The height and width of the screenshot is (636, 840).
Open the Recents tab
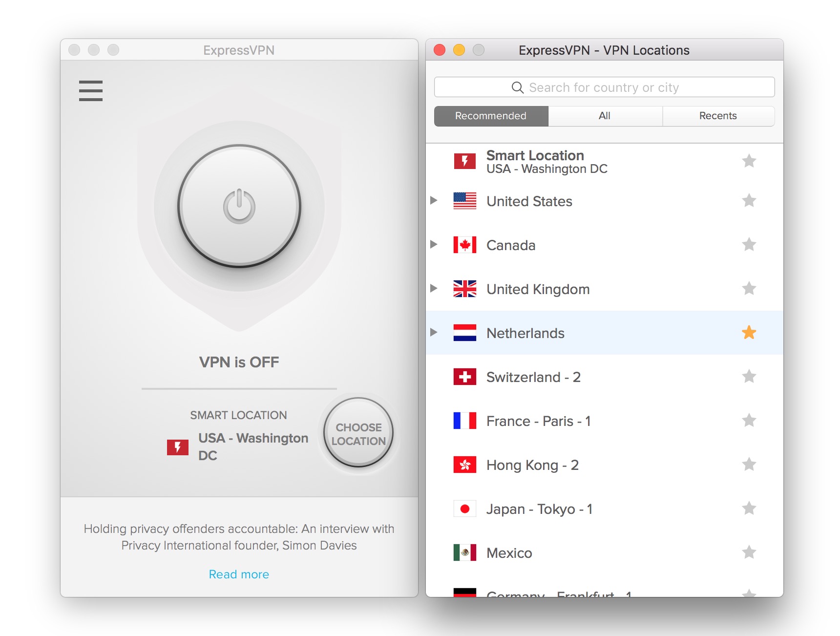click(x=718, y=116)
